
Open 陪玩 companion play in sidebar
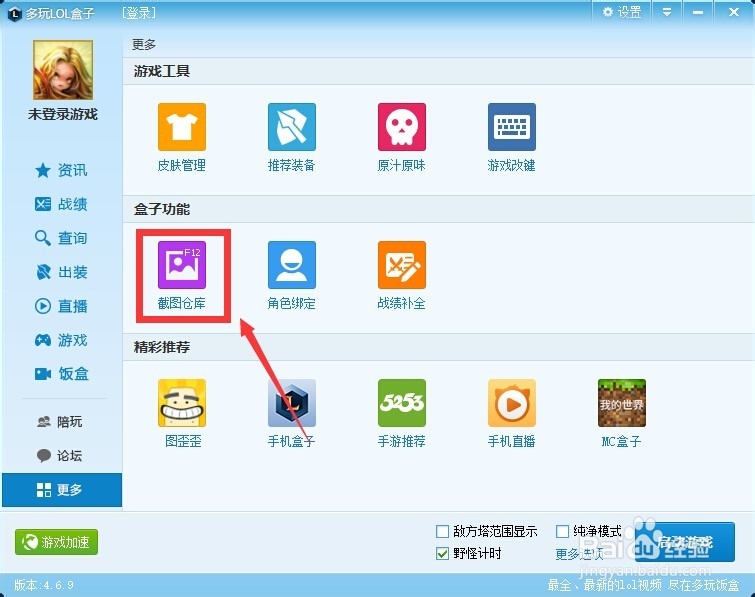click(60, 422)
